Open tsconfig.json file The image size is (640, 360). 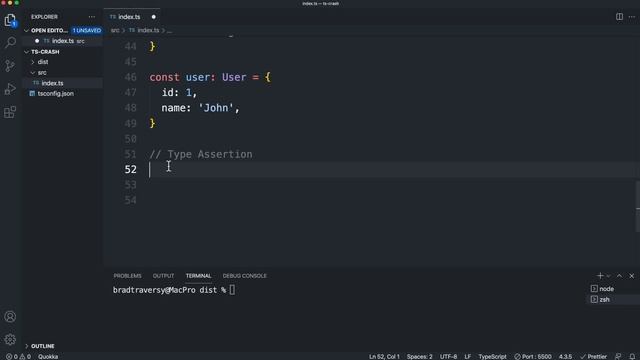click(x=56, y=93)
